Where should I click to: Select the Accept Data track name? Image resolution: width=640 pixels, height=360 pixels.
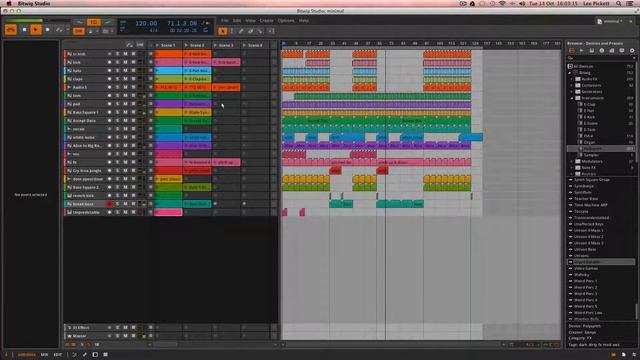click(x=84, y=120)
